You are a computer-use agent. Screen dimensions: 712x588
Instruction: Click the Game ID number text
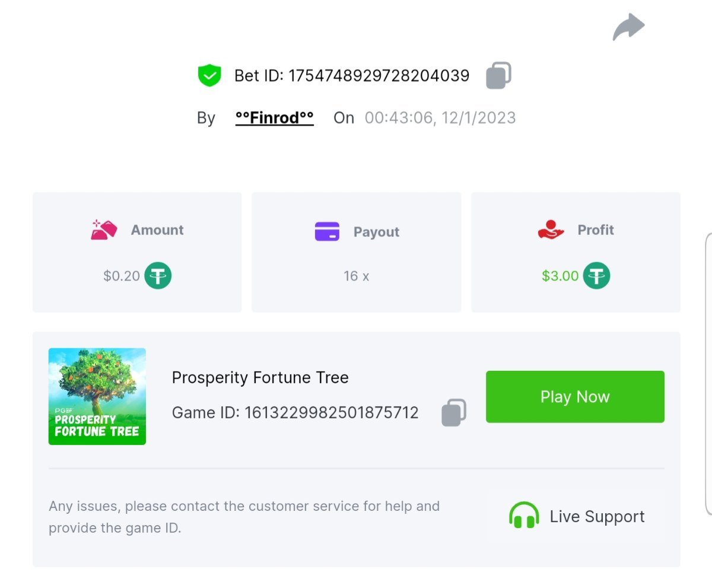(332, 412)
